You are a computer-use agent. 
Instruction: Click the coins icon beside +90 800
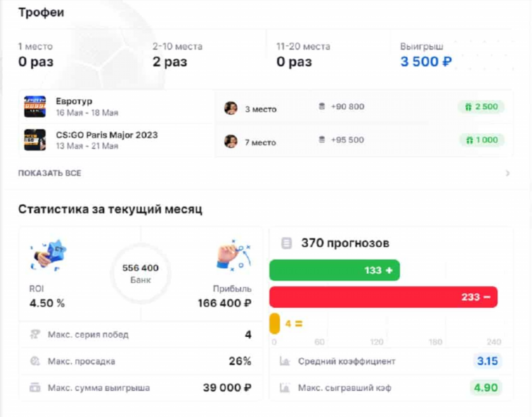[x=321, y=106]
